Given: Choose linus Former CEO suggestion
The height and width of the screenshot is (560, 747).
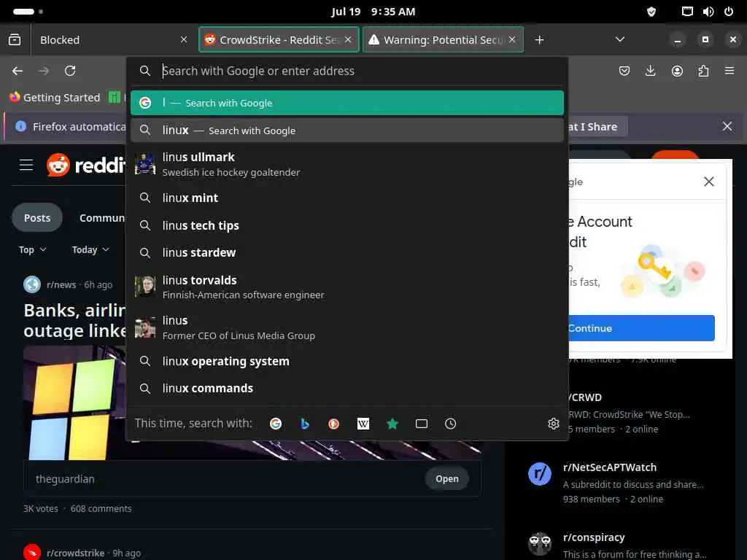Looking at the screenshot, I should [x=347, y=327].
